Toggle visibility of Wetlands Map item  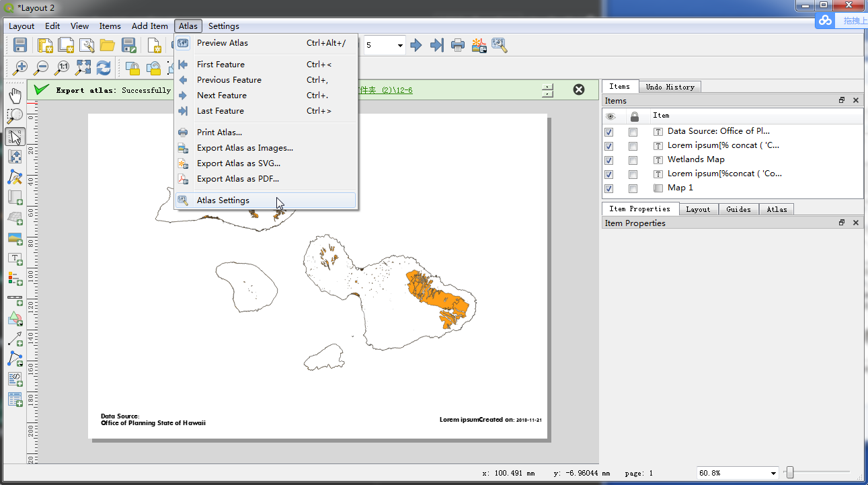coord(608,160)
